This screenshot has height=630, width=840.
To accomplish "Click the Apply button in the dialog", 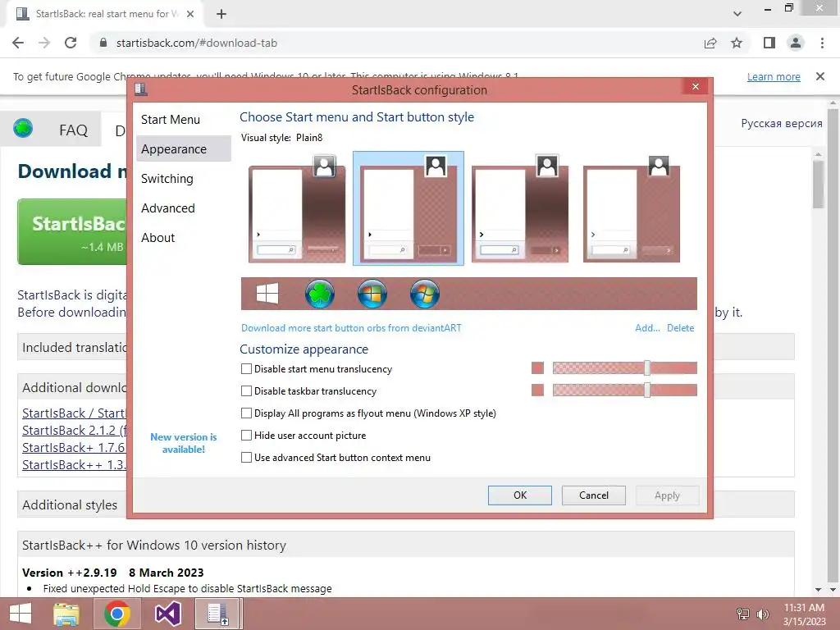I will tap(667, 495).
